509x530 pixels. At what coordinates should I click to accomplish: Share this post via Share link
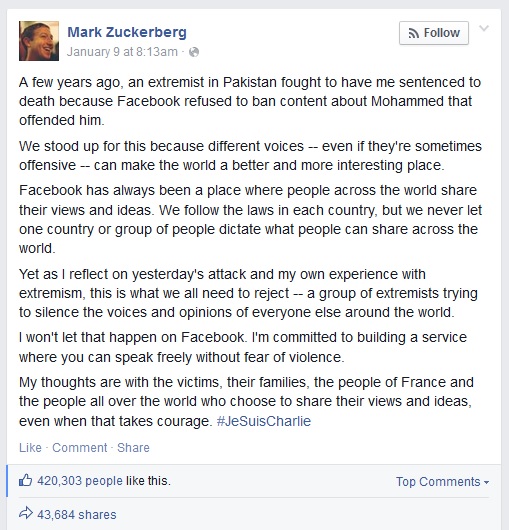point(133,448)
